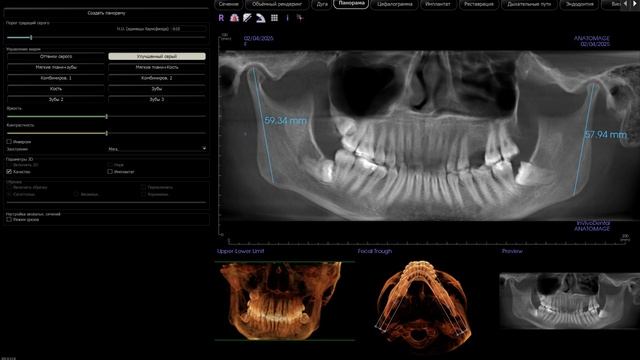
Task: Open the Имплантат tab
Action: (438, 4)
